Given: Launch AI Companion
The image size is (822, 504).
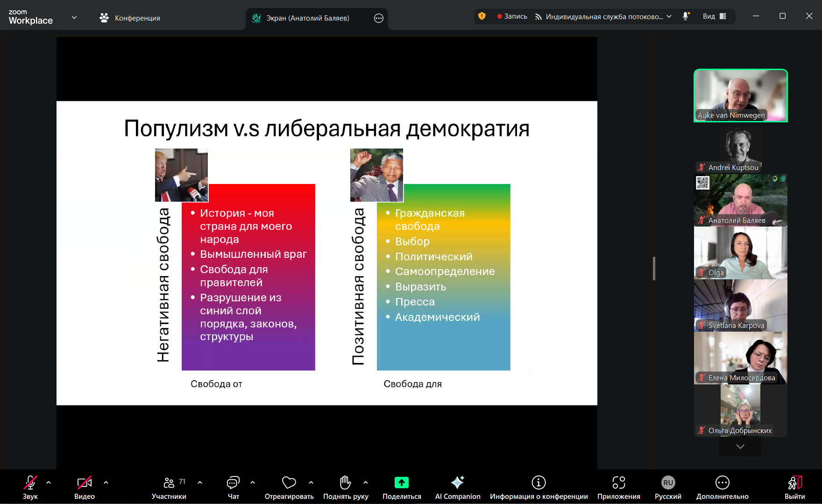Looking at the screenshot, I should (x=457, y=487).
